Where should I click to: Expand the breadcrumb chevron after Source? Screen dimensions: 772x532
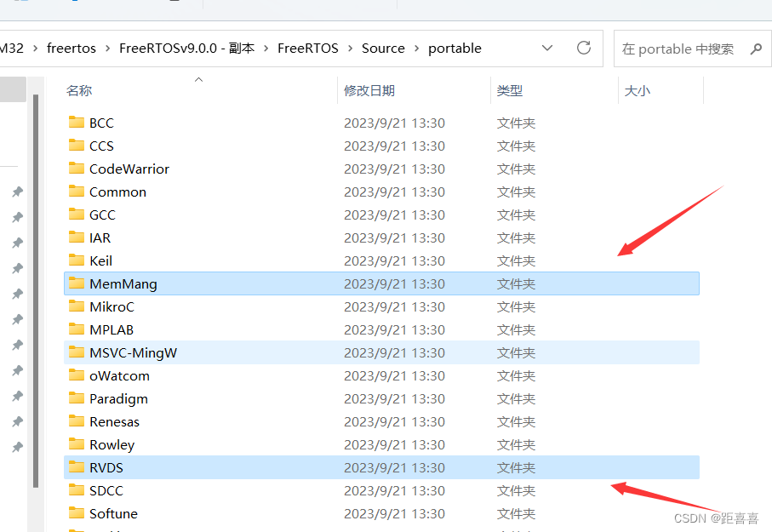(x=416, y=49)
